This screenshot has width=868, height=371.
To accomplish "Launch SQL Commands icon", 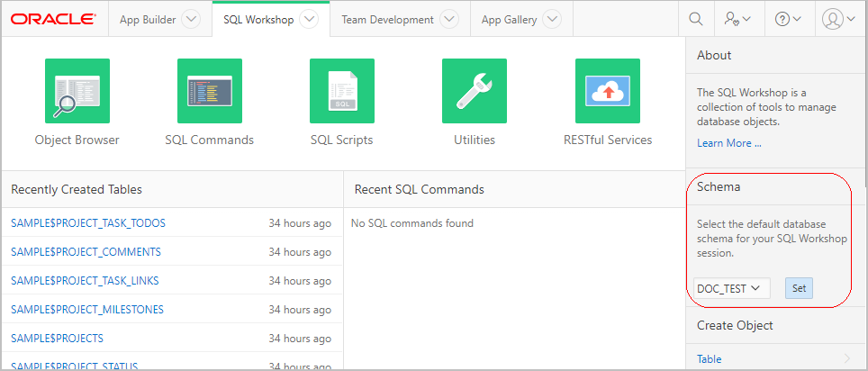I will (x=209, y=91).
